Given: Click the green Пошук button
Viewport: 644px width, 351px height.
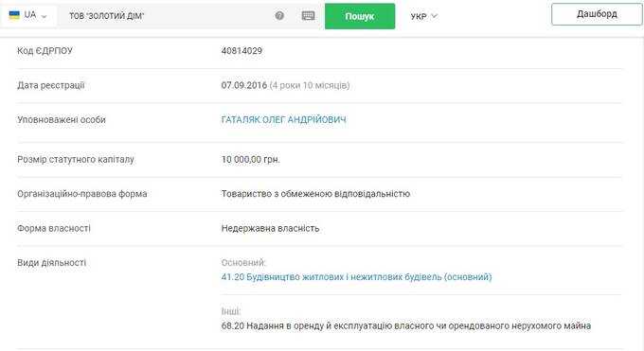Looking at the screenshot, I should point(360,16).
